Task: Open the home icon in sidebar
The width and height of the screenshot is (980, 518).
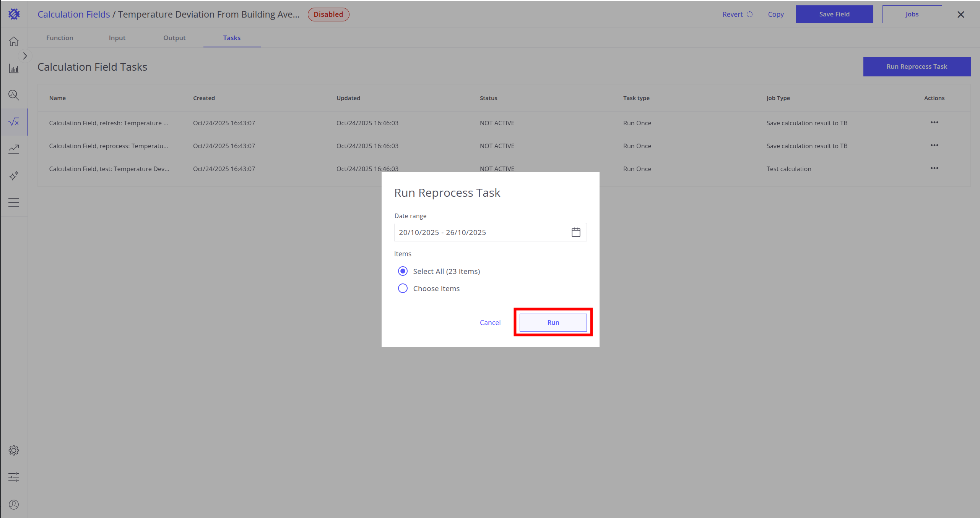Action: (x=14, y=41)
